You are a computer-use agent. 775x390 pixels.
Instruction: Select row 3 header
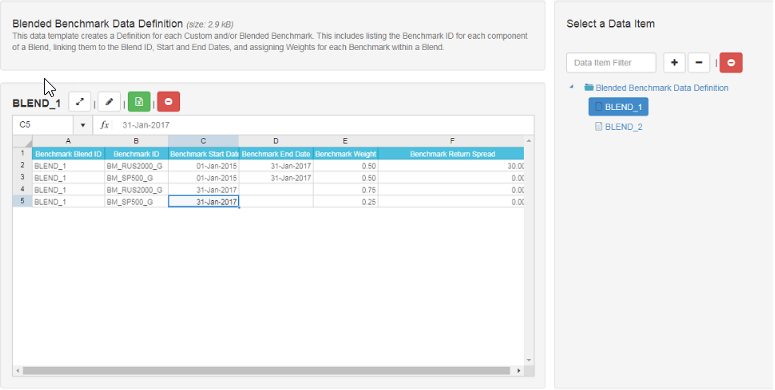coord(22,177)
